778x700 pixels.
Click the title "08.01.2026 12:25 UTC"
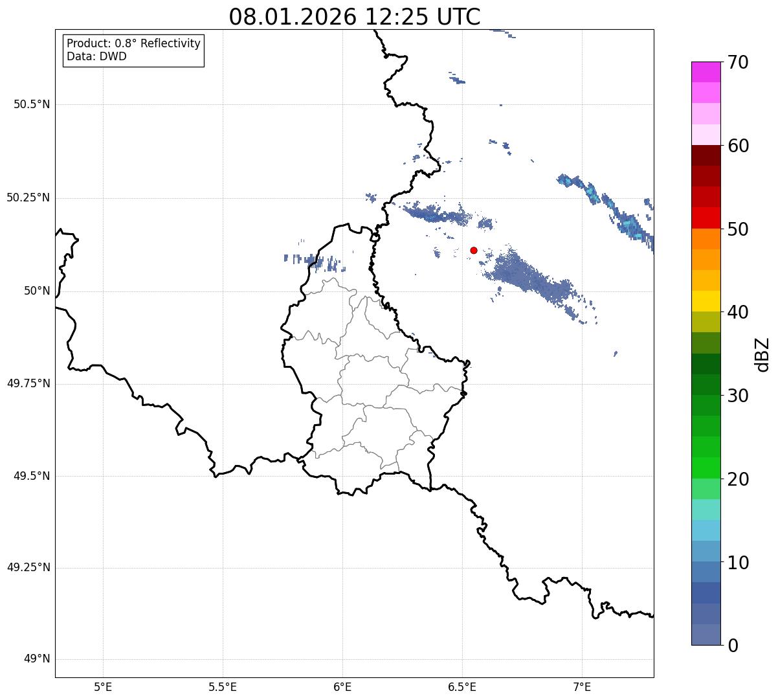[x=355, y=17]
